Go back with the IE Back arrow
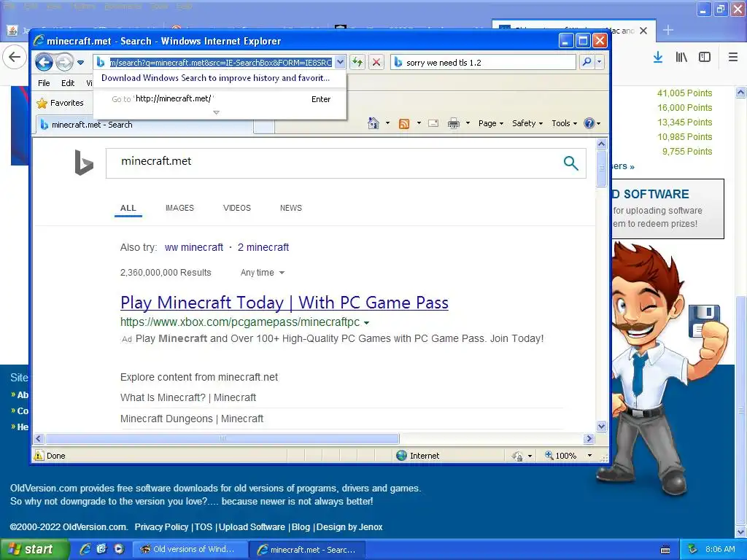 click(x=44, y=62)
